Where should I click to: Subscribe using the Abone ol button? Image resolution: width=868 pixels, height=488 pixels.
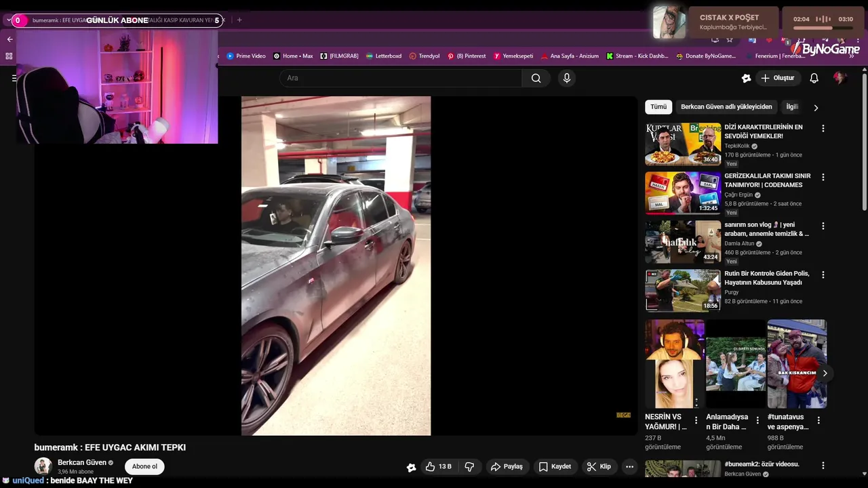(x=144, y=466)
